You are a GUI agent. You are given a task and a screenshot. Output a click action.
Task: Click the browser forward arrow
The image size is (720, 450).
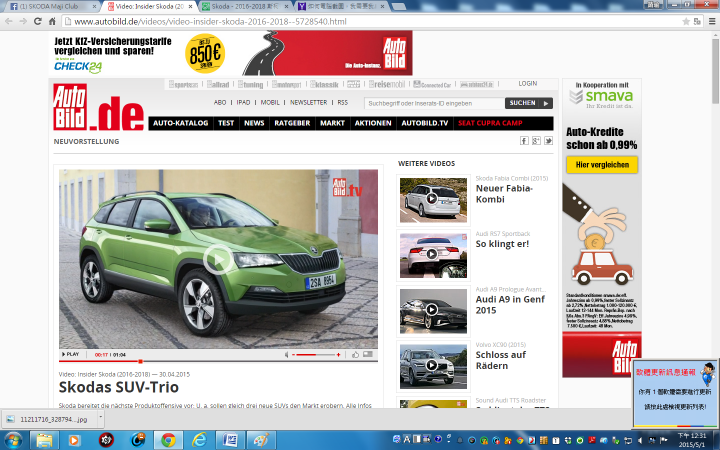[x=23, y=21]
